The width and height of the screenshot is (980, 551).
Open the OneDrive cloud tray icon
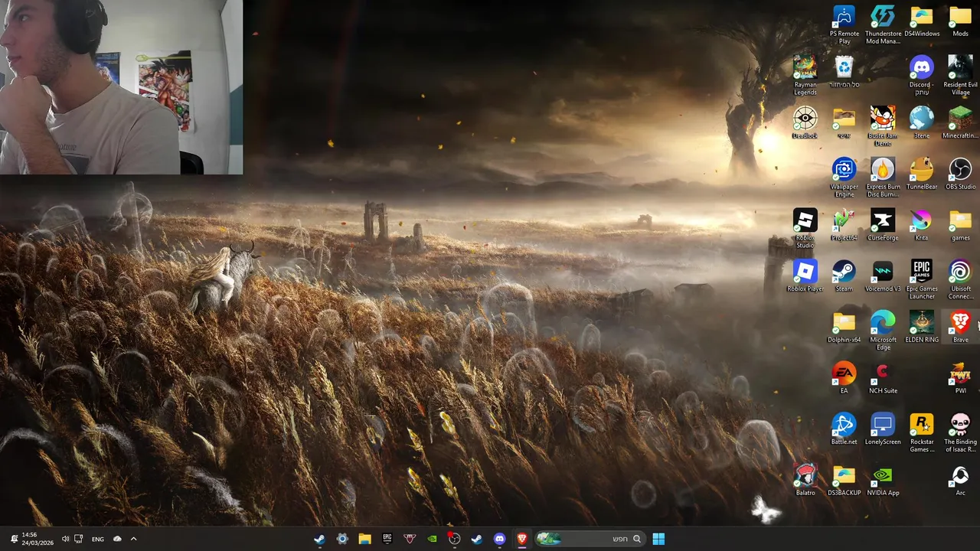tap(117, 539)
